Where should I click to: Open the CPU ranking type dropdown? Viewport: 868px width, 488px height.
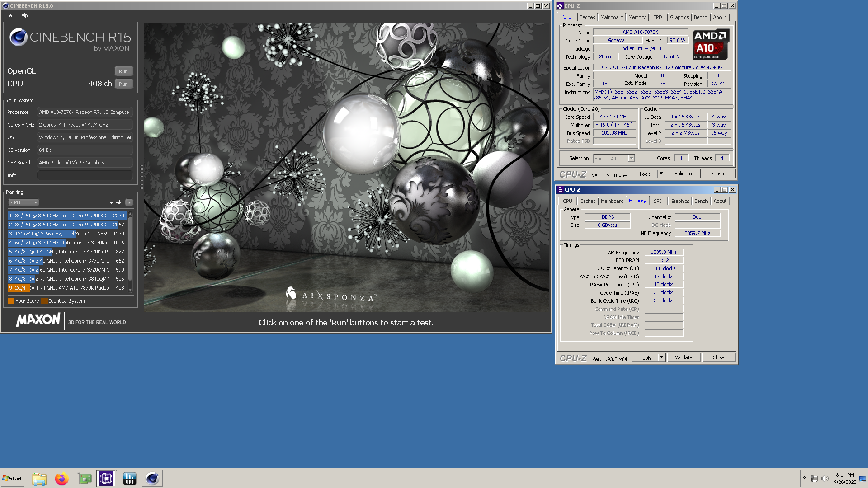pos(24,202)
